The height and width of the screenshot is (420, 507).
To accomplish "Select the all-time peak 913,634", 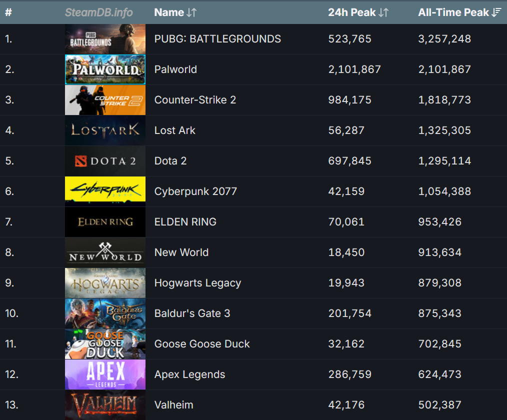I will tap(439, 252).
